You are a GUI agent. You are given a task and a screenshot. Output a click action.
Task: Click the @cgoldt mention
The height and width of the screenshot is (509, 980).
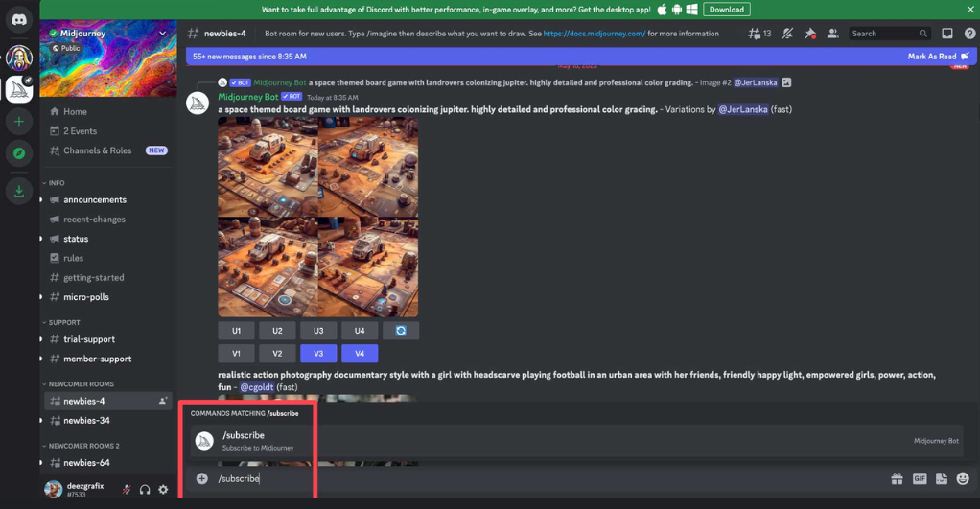(x=257, y=387)
